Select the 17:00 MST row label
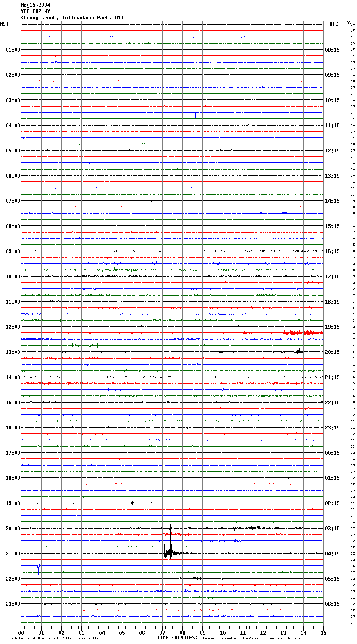This screenshot has width=357, height=644. [13, 453]
